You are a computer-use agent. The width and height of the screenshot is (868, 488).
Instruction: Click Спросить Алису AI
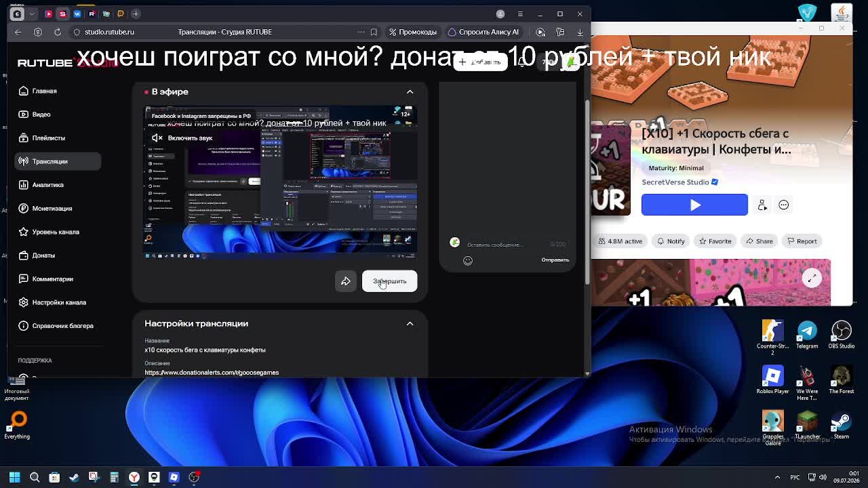(484, 32)
